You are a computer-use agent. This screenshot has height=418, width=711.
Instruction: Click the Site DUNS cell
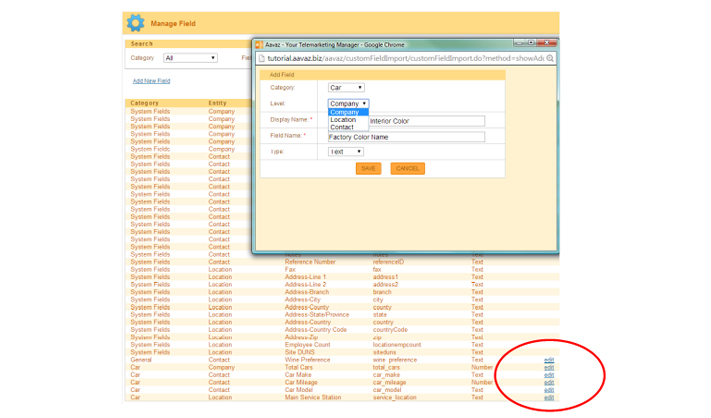click(x=300, y=352)
